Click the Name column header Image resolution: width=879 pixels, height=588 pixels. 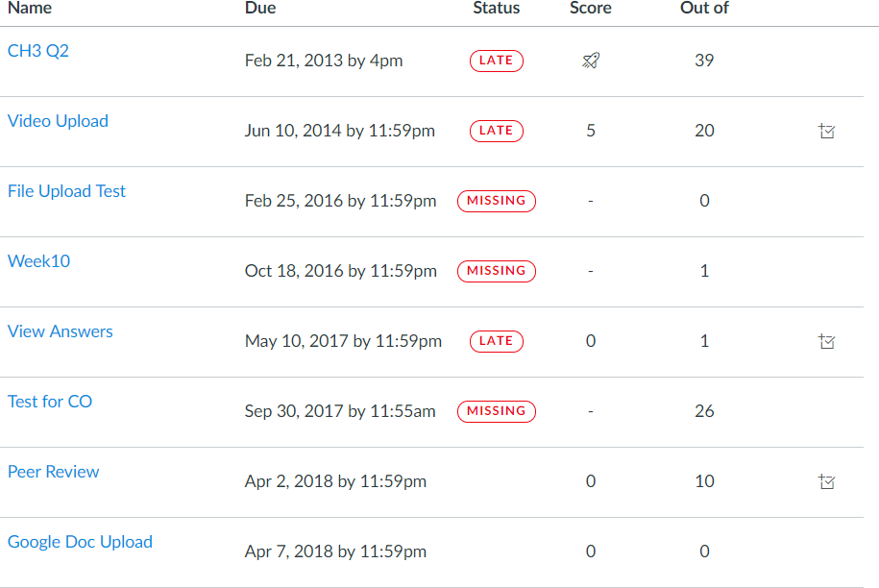tap(30, 9)
